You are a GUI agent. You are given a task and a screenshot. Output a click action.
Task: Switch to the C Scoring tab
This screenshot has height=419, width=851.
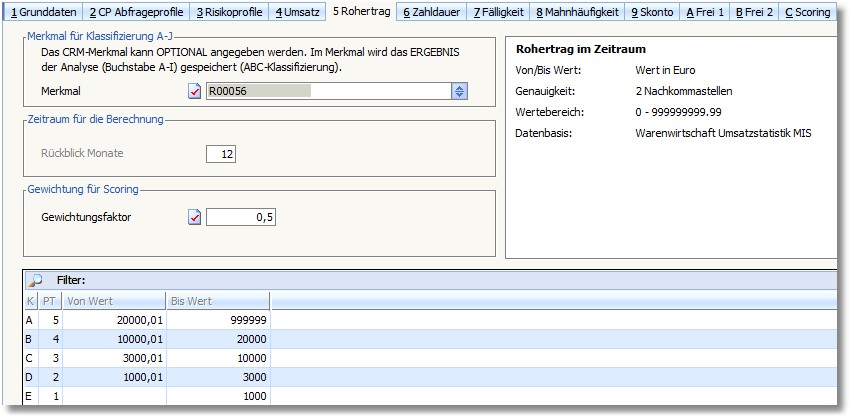pos(807,12)
